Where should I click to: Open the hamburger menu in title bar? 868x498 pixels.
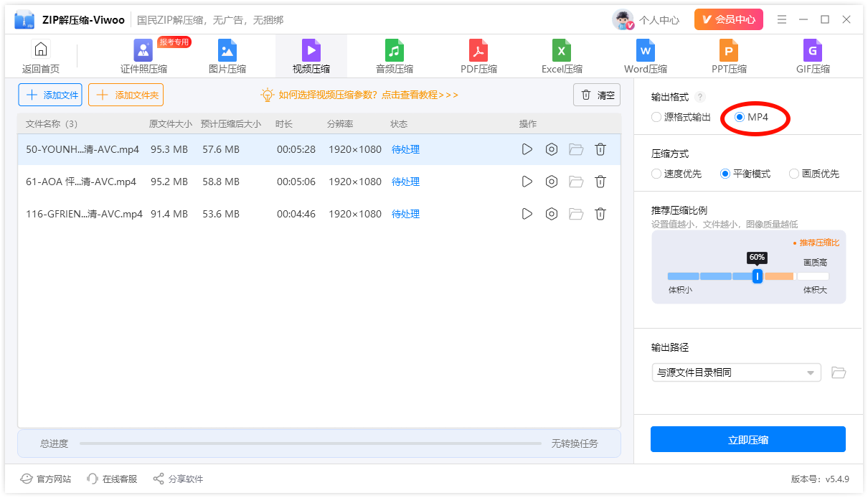[782, 19]
